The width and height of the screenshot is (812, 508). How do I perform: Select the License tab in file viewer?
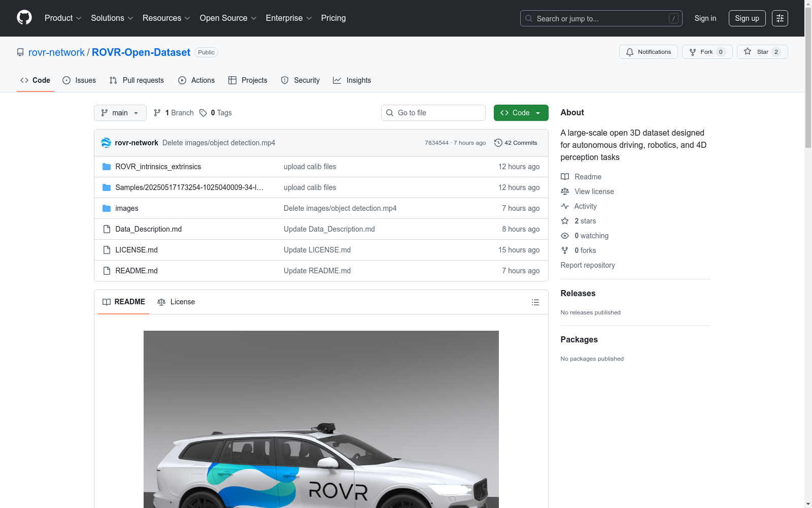(x=176, y=302)
